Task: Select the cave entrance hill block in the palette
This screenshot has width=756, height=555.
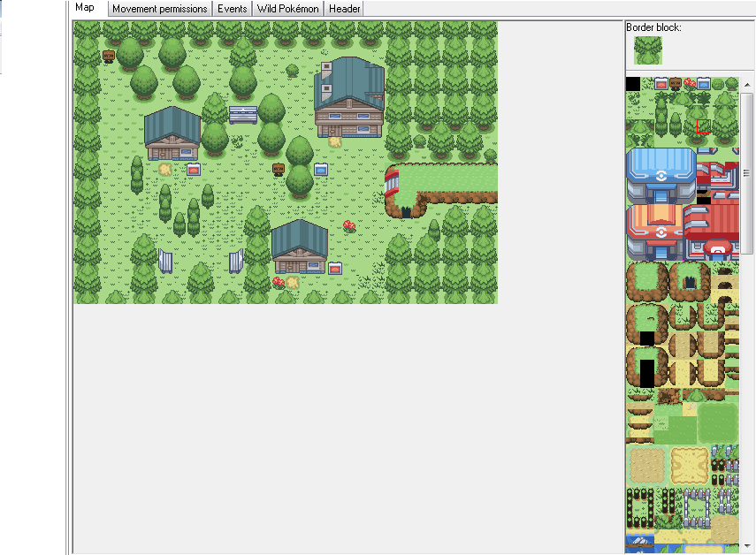Action: (x=690, y=282)
